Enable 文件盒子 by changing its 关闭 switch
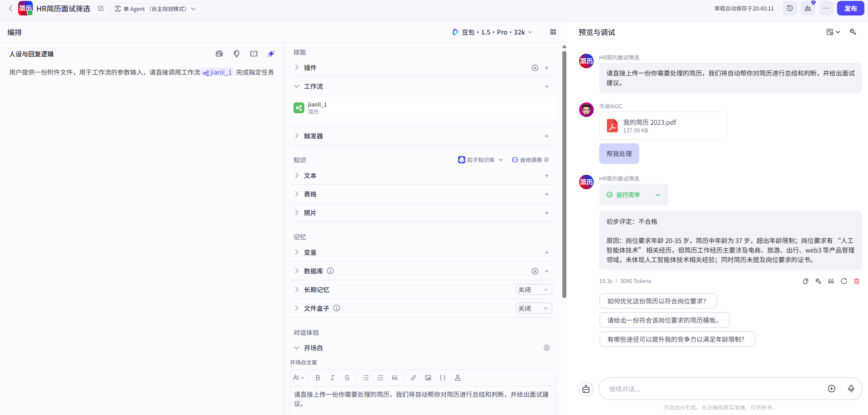Image resolution: width=868 pixels, height=415 pixels. tap(533, 308)
